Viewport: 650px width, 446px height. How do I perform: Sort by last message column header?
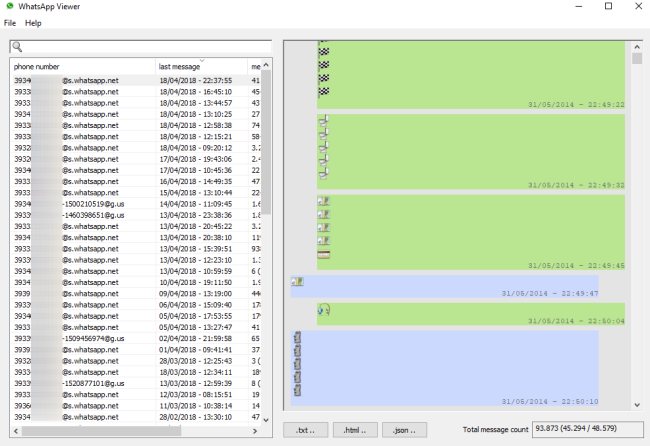(x=201, y=66)
